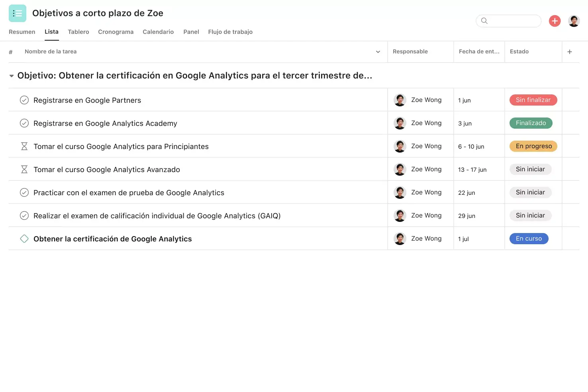Open task Registrarse en Google Partners

[x=87, y=100]
